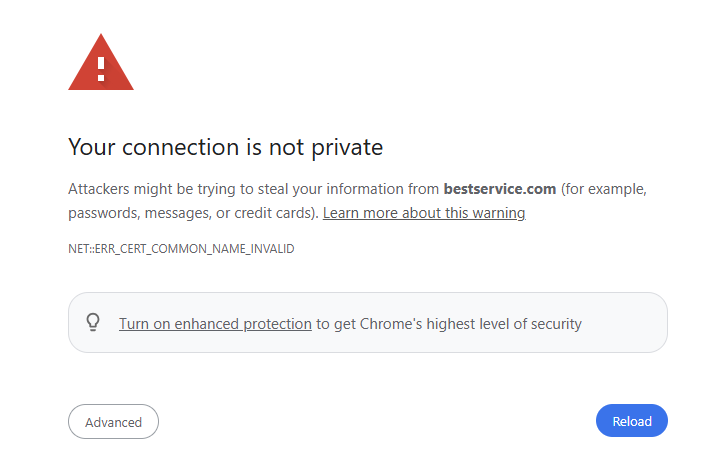Open the Advanced options button

coord(114,421)
